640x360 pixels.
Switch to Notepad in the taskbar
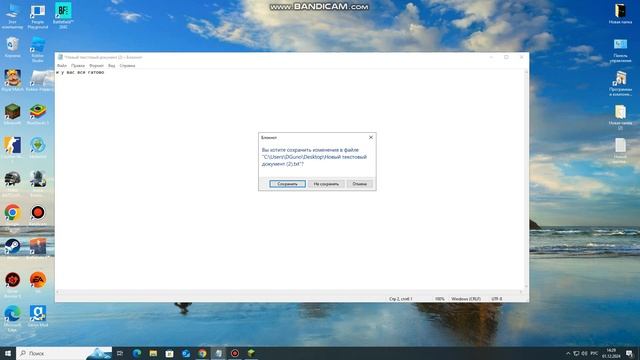point(219,353)
